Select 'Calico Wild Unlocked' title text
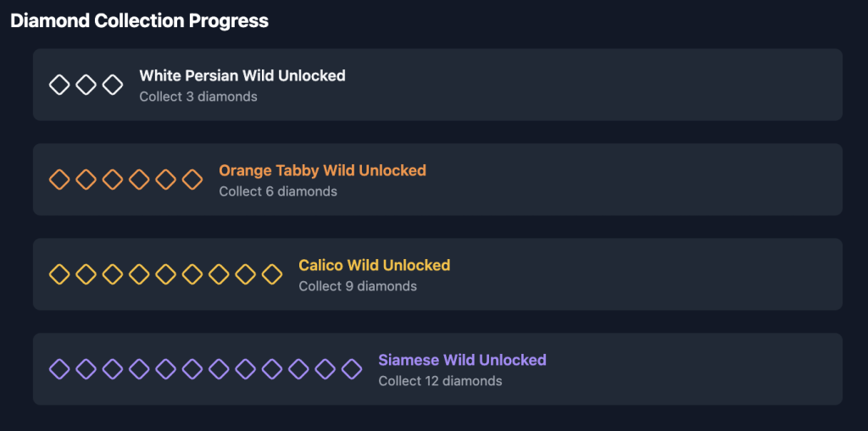Screen dimensions: 868x431 coord(374,265)
